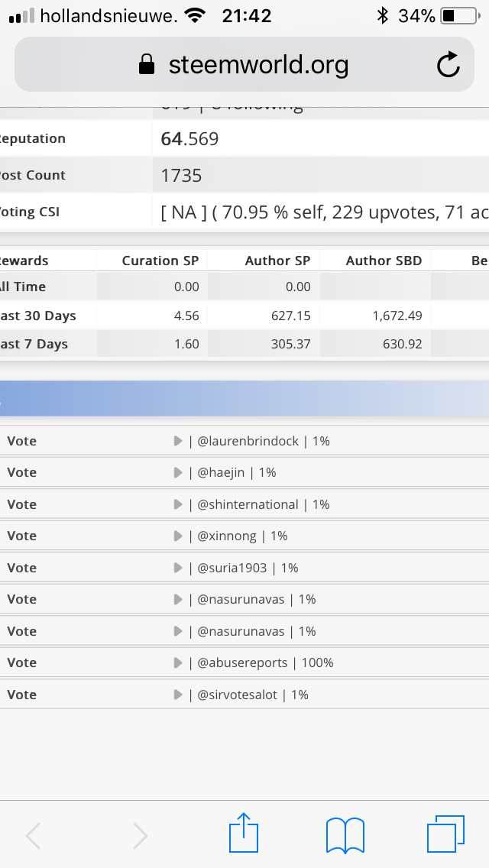The height and width of the screenshot is (868, 489).
Task: Expand the @laurenbrindock vote entry triangle
Action: coord(178,441)
